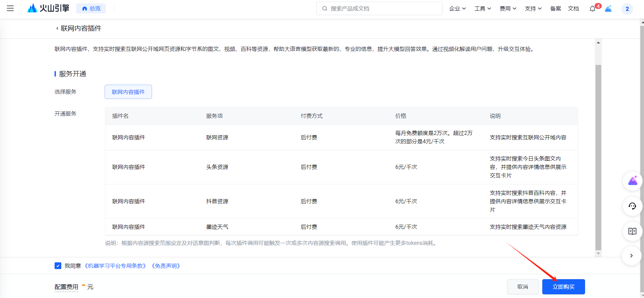Screen dimensions: 644x298
Task: Click the Volcano Engine logo
Action: [48, 8]
